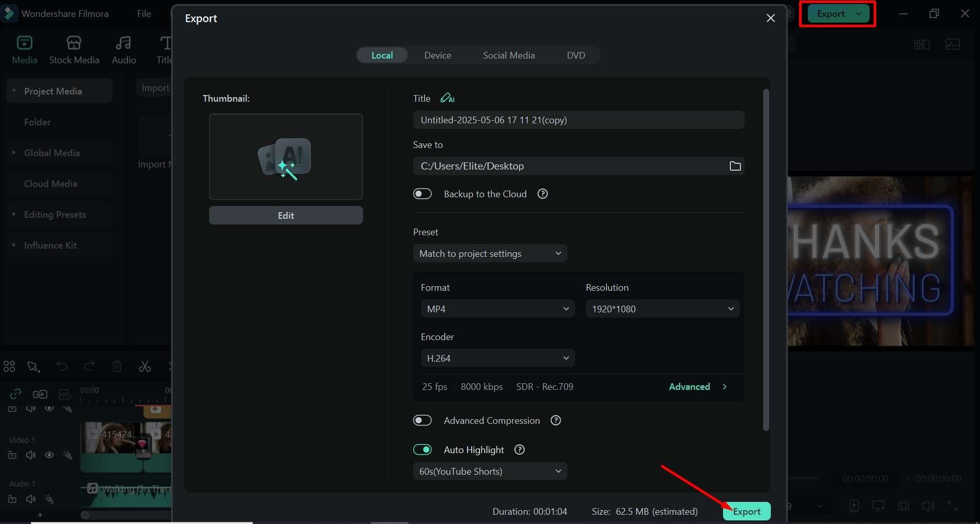Expand the Resolution dropdown
This screenshot has height=524, width=980.
pos(662,309)
